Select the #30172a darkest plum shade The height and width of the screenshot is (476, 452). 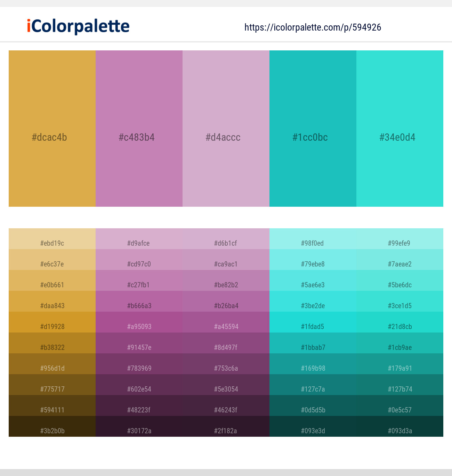point(139,426)
